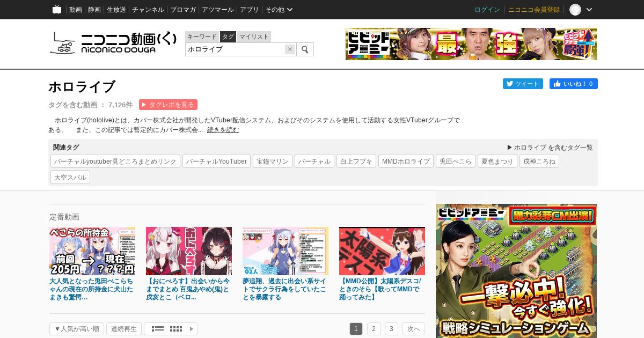Click the 戌神ころね tag
The width and height of the screenshot is (644, 338).
click(x=539, y=161)
